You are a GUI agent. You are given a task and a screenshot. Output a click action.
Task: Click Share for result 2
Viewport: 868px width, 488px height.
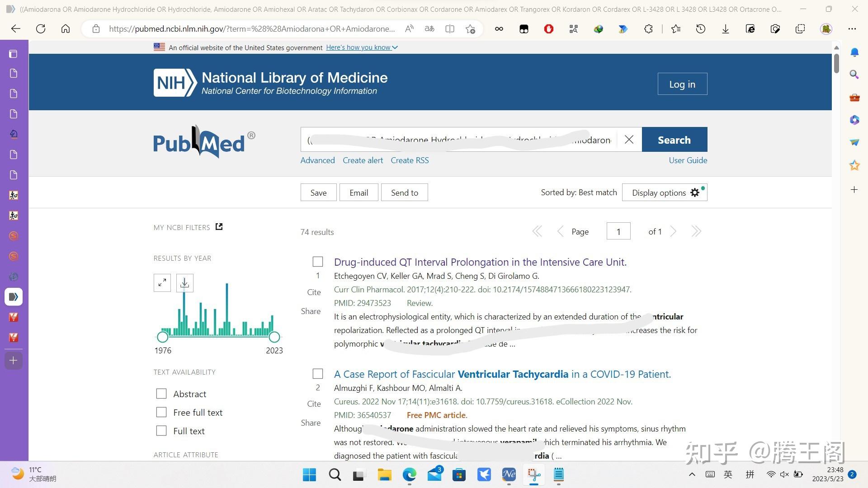pyautogui.click(x=311, y=423)
